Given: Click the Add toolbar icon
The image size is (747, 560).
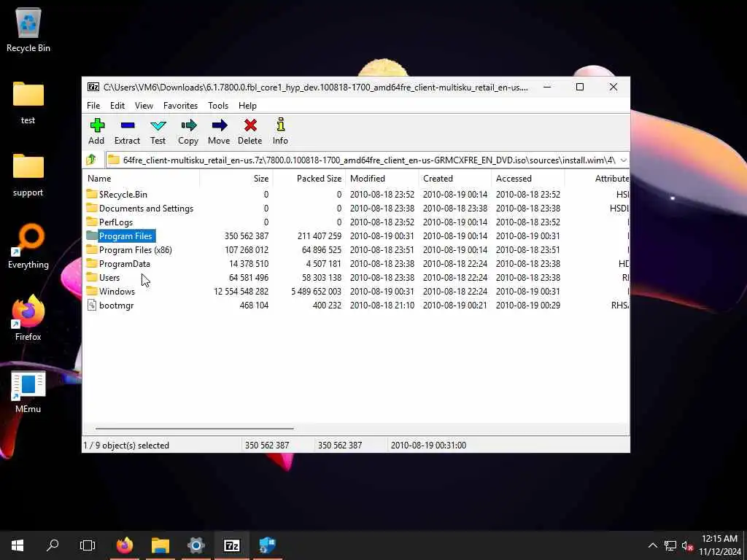Looking at the screenshot, I should [97, 125].
